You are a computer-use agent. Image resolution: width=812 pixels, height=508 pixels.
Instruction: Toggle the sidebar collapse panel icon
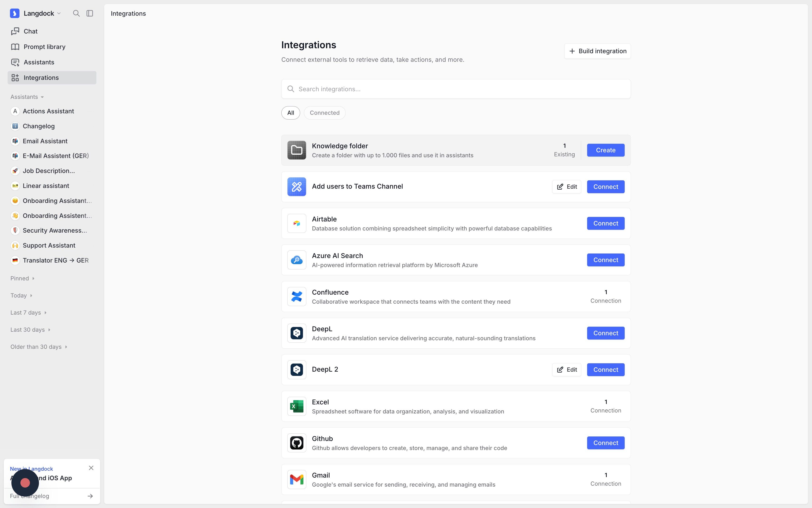[90, 14]
